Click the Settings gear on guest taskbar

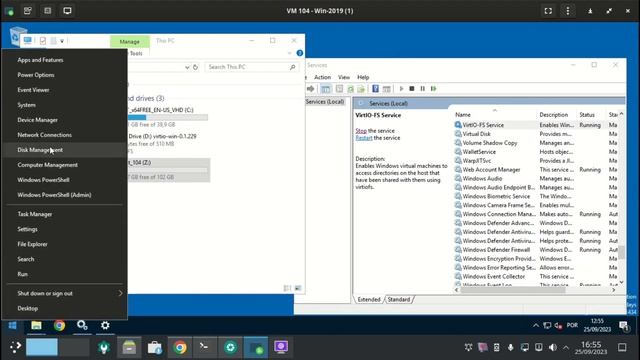[105, 325]
